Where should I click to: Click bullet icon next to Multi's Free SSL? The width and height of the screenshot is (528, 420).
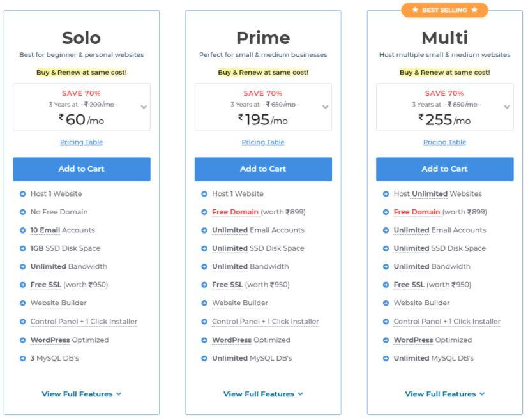[x=386, y=285]
